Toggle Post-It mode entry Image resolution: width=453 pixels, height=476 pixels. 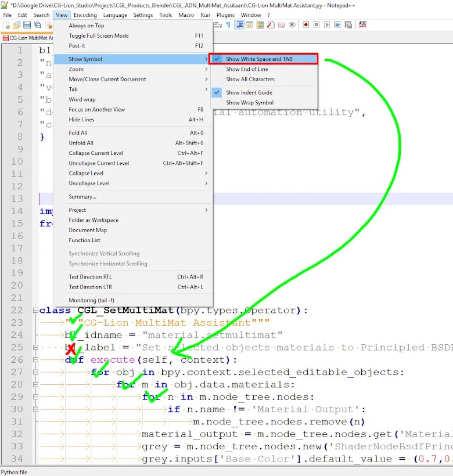point(133,45)
